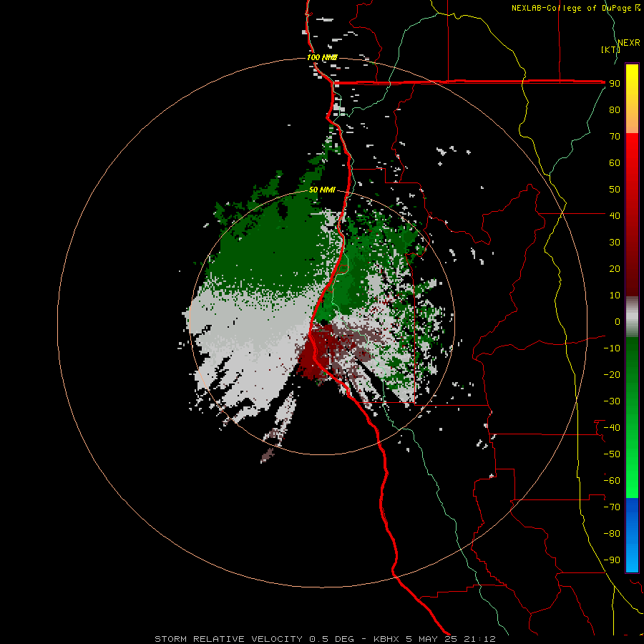Click the 40 value on the velocity scale
This screenshot has width=644, height=644.
point(615,216)
